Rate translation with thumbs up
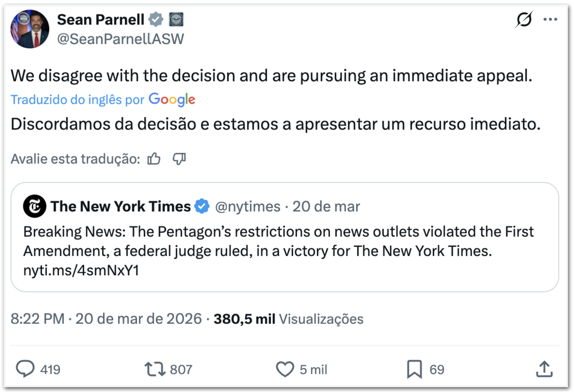The height and width of the screenshot is (392, 574). [x=154, y=159]
